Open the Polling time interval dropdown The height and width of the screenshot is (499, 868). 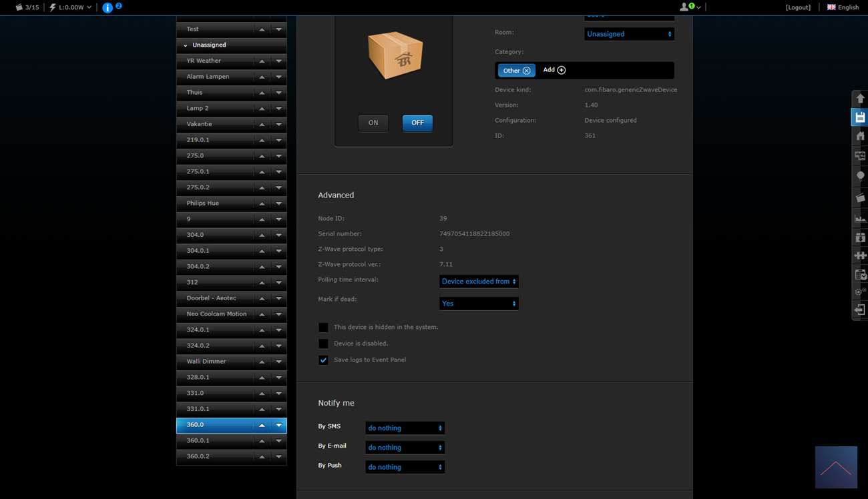[x=479, y=282]
